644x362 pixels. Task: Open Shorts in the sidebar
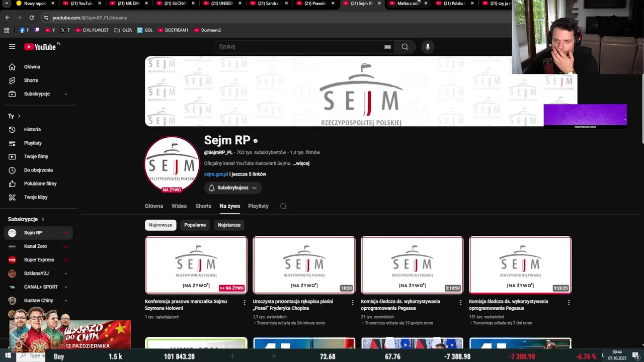pos(38,80)
